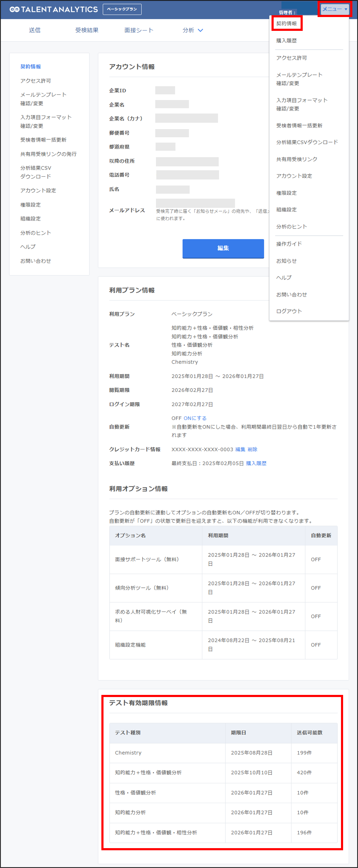The height and width of the screenshot is (868, 358).
Task: Open 組織設定 from dropdown menu
Action: click(286, 210)
